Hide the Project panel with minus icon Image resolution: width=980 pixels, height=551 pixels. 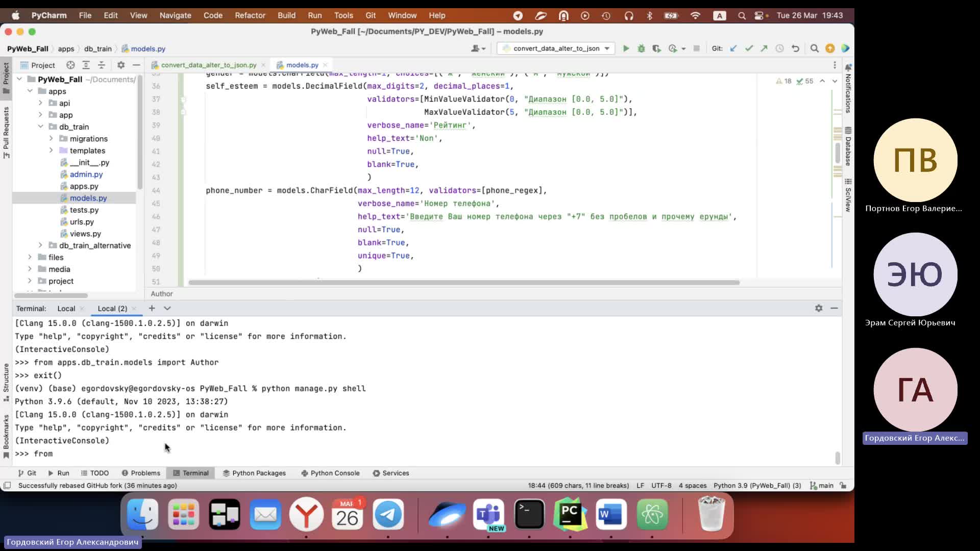click(x=136, y=65)
